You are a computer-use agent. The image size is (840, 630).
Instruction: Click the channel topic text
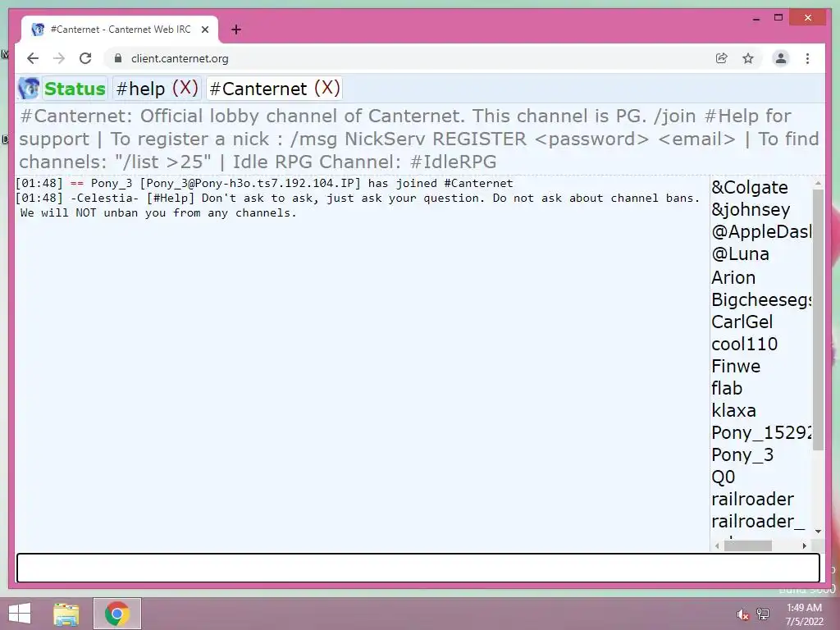coord(419,139)
